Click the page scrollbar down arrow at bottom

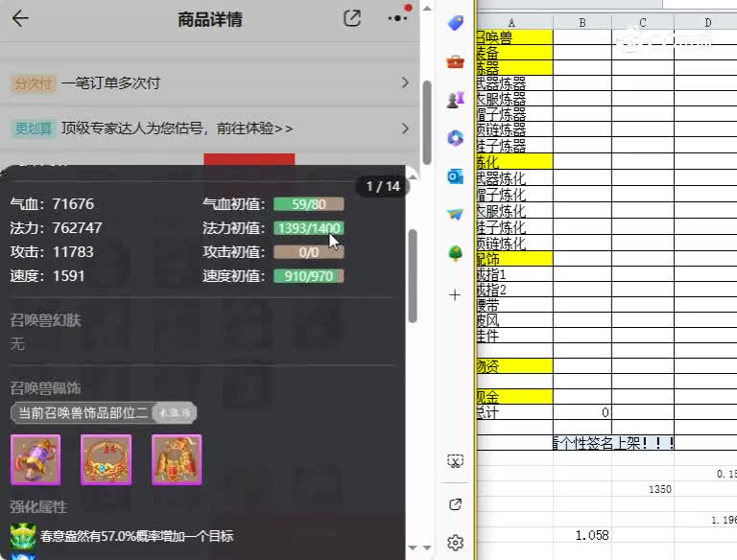[427, 548]
